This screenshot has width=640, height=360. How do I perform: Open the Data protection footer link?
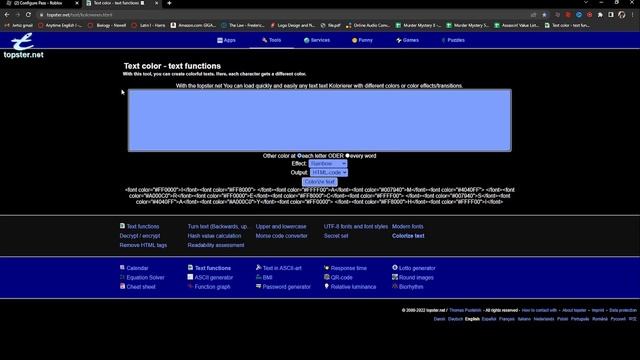pos(623,310)
